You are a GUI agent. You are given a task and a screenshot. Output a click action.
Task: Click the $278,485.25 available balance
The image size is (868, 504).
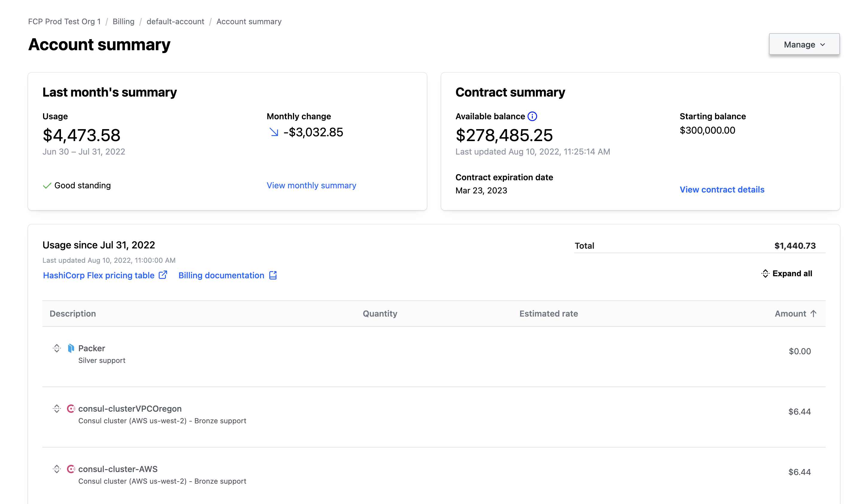[504, 135]
